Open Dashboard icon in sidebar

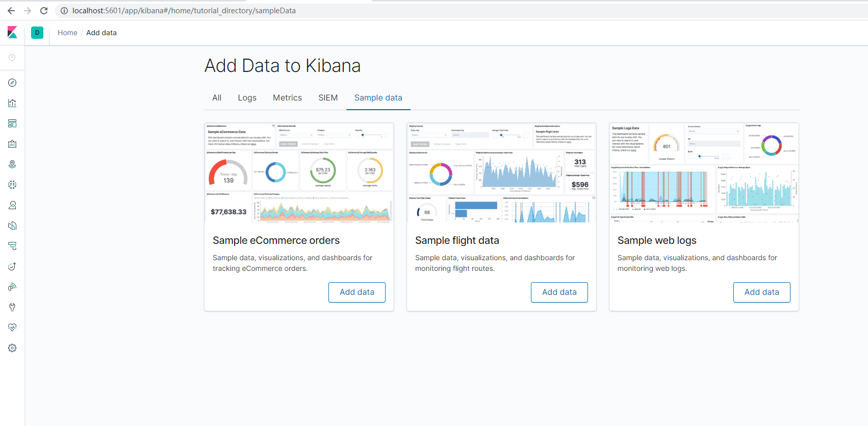pos(12,123)
